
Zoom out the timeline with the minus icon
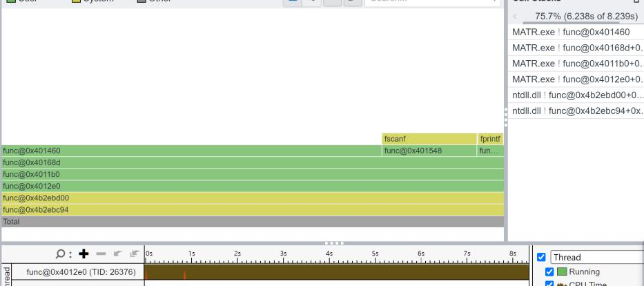pos(101,254)
